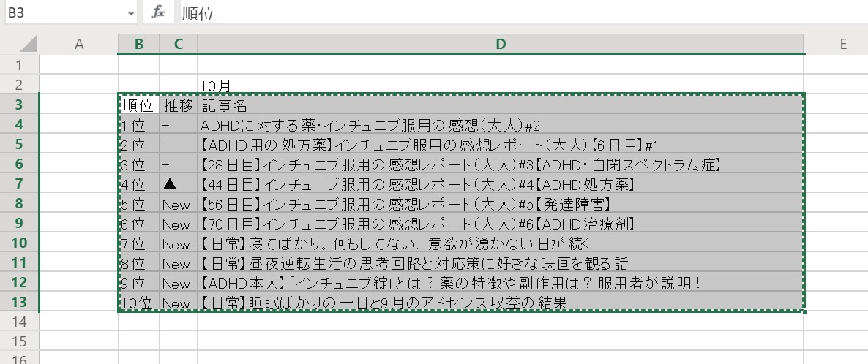Viewport: 868px width, 364px height.
Task: Select column B header
Action: point(139,45)
